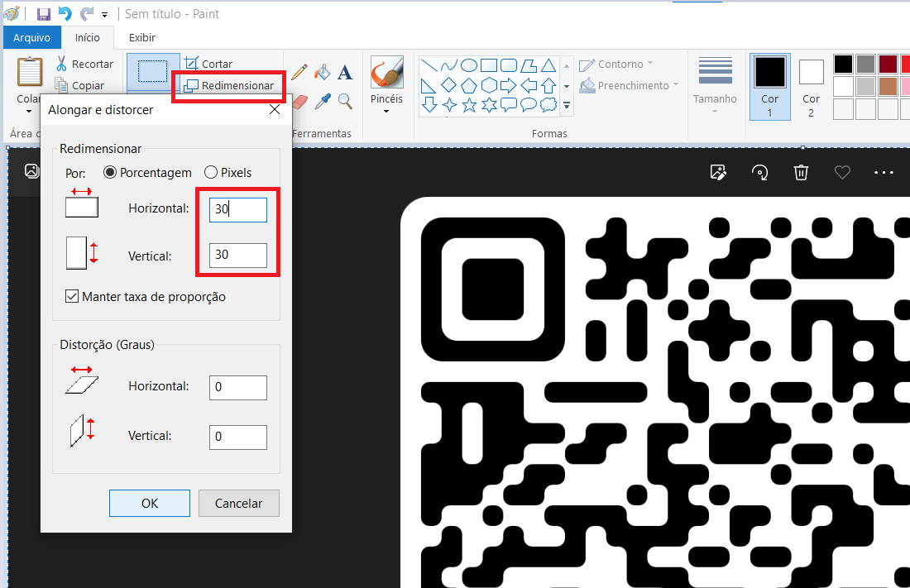Toggle Manter taxa de proporção checkbox
910x588 pixels.
coord(72,296)
